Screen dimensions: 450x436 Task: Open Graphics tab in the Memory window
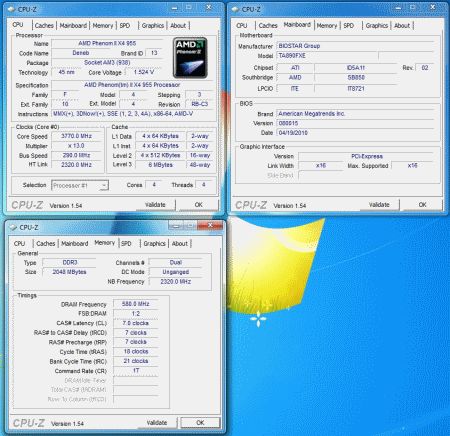pyautogui.click(x=154, y=244)
